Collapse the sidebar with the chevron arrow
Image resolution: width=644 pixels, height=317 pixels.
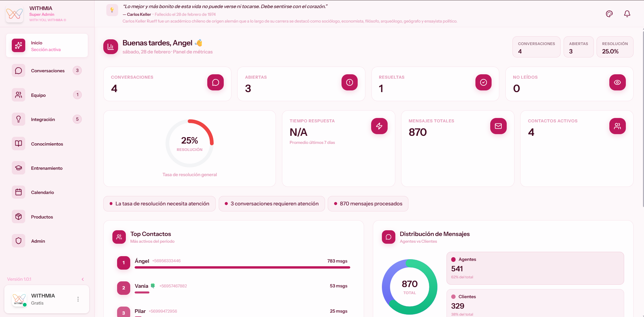point(83,279)
